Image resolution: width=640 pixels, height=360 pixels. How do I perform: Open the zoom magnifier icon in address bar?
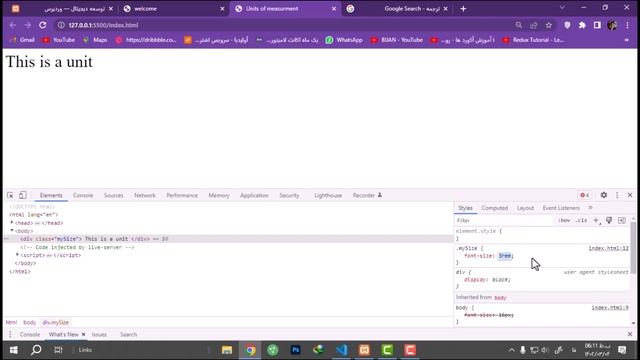coord(518,25)
